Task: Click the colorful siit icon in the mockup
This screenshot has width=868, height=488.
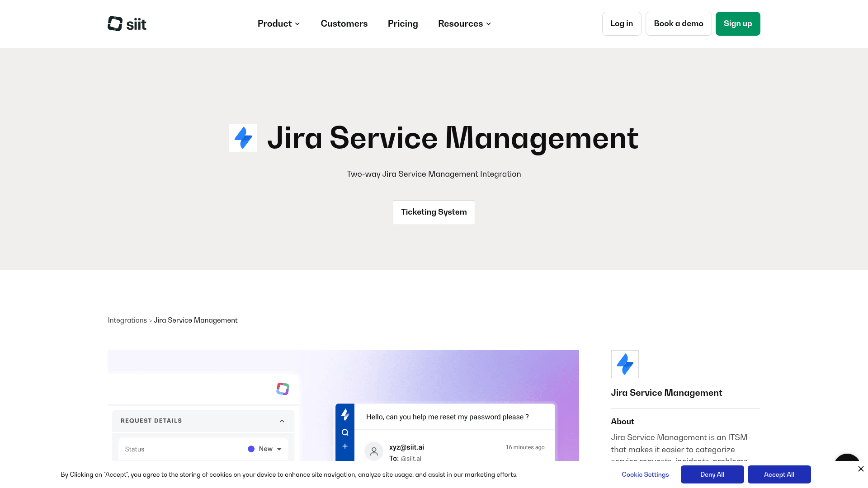Action: pyautogui.click(x=283, y=389)
